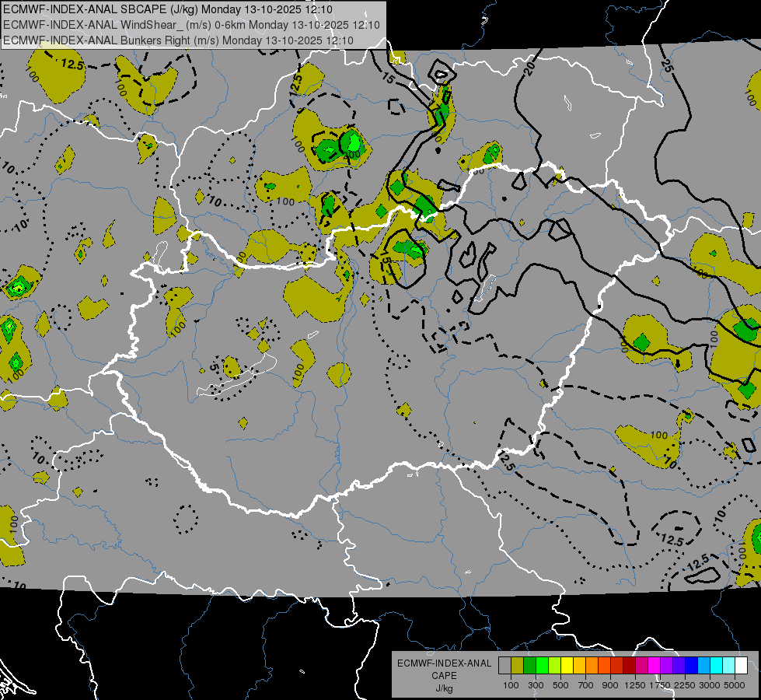Click the legend tick value 900

coord(610,685)
